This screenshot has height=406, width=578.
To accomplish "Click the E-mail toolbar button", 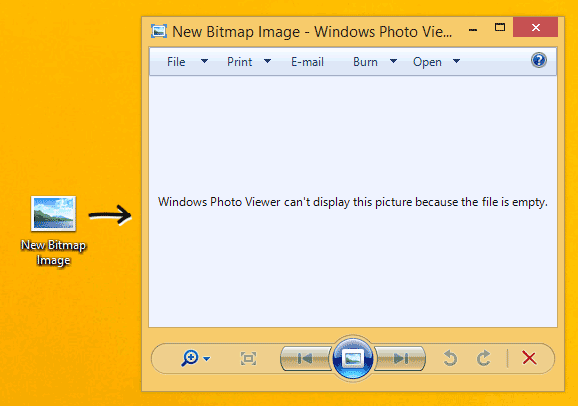I will (x=307, y=62).
